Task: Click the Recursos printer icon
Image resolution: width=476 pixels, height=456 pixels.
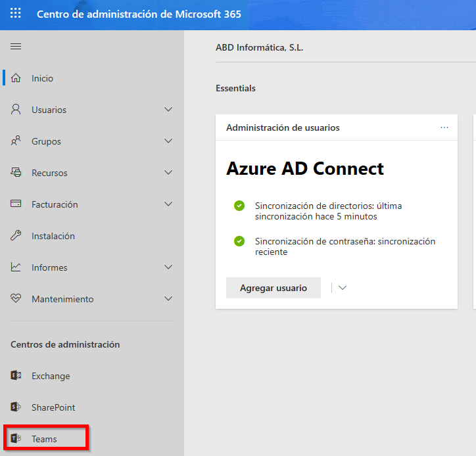Action: (x=16, y=172)
